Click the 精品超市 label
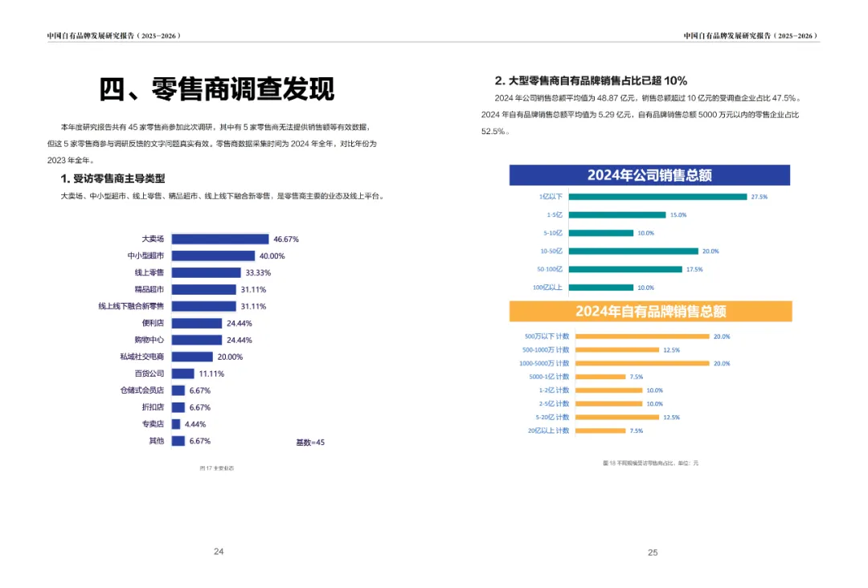 pyautogui.click(x=149, y=289)
